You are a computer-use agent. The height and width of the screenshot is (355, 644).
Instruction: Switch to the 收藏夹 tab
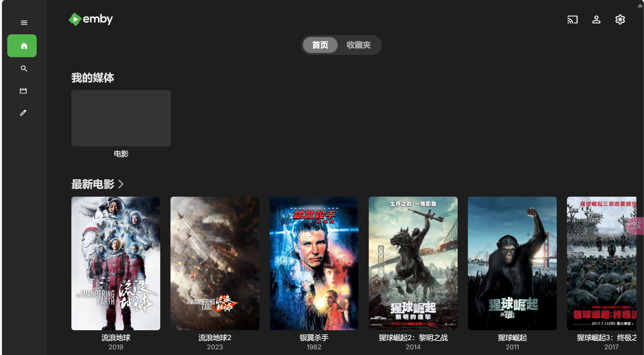coord(359,45)
